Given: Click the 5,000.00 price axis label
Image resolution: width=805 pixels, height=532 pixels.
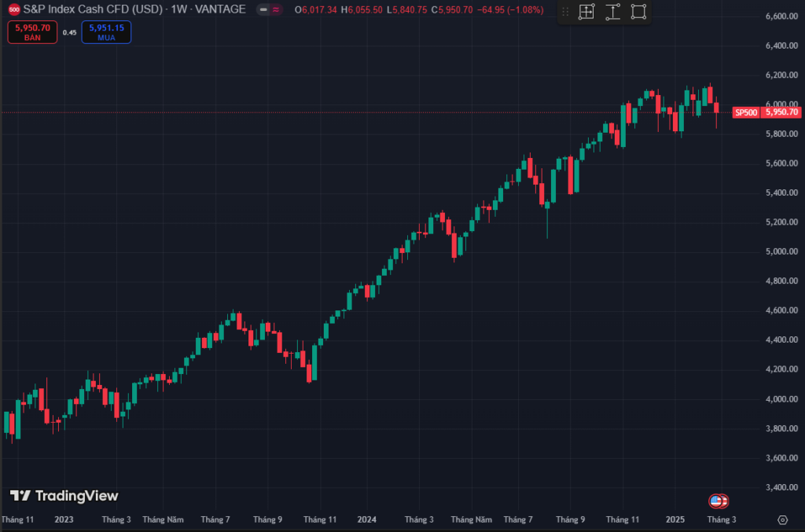Looking at the screenshot, I should coord(781,251).
